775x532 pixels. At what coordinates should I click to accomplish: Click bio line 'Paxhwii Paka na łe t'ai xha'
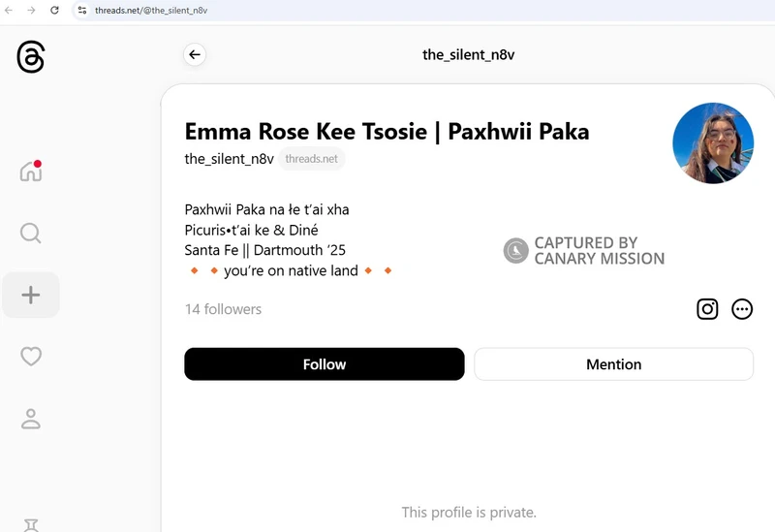coord(267,209)
